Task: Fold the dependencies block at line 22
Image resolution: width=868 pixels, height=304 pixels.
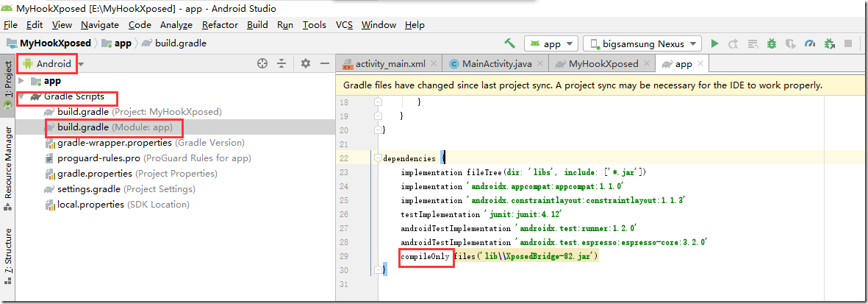Action: (378, 159)
